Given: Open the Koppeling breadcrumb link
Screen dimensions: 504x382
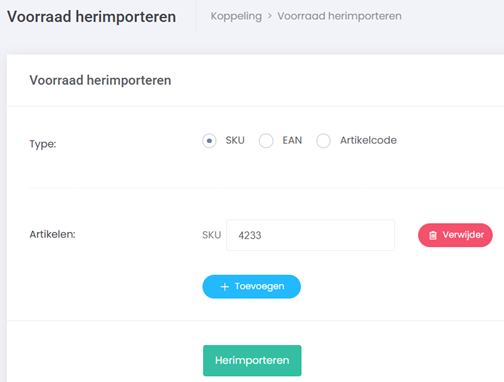Looking at the screenshot, I should pos(236,16).
